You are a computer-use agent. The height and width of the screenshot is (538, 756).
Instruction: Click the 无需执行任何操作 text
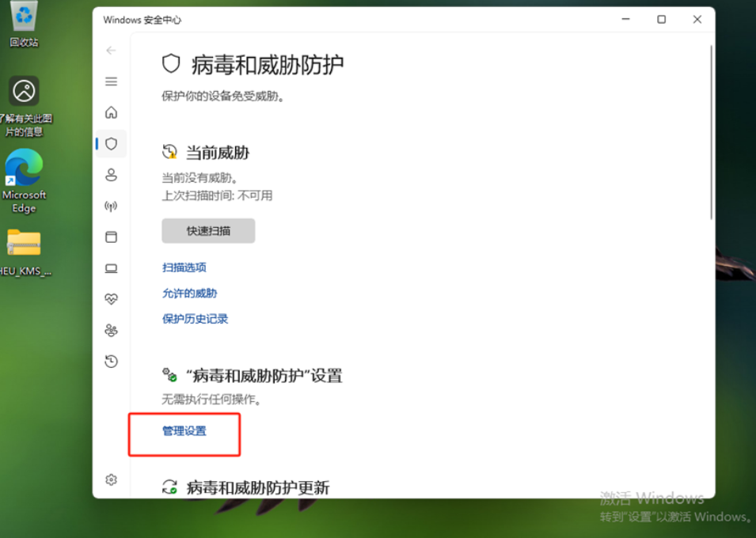tap(211, 400)
